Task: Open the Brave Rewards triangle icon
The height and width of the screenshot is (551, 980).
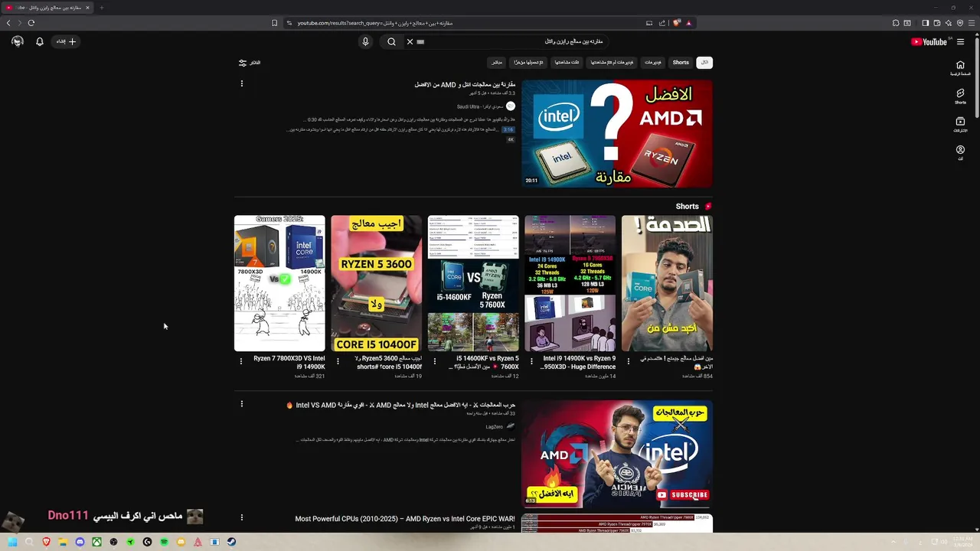Action: (x=688, y=23)
